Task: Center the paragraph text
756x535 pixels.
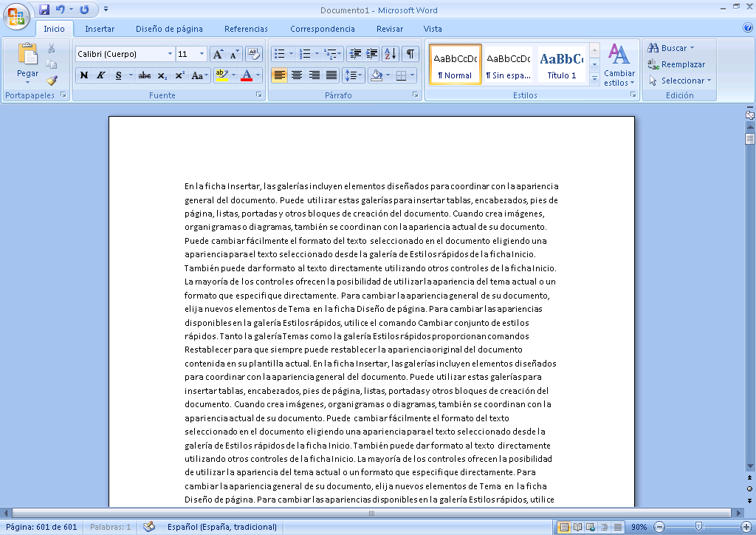Action: pyautogui.click(x=297, y=75)
